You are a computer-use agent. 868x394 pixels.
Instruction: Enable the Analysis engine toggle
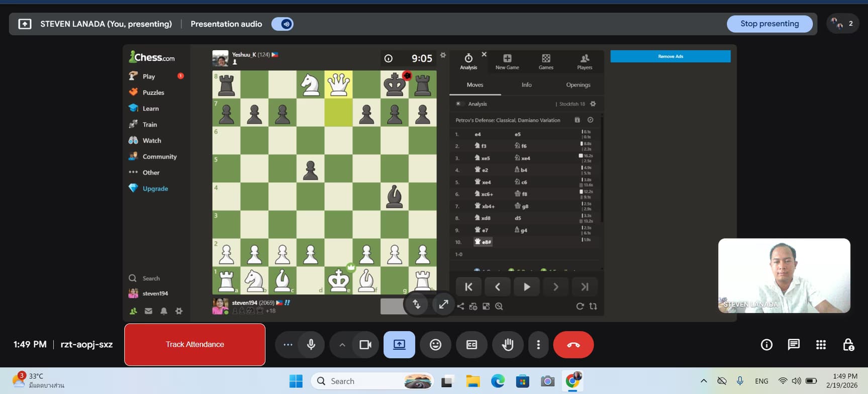[x=458, y=104]
